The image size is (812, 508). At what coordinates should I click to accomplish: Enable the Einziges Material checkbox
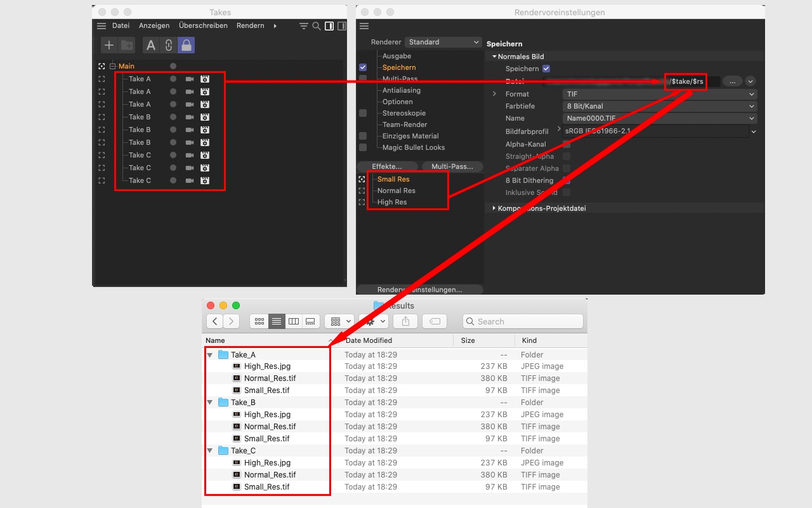(363, 136)
